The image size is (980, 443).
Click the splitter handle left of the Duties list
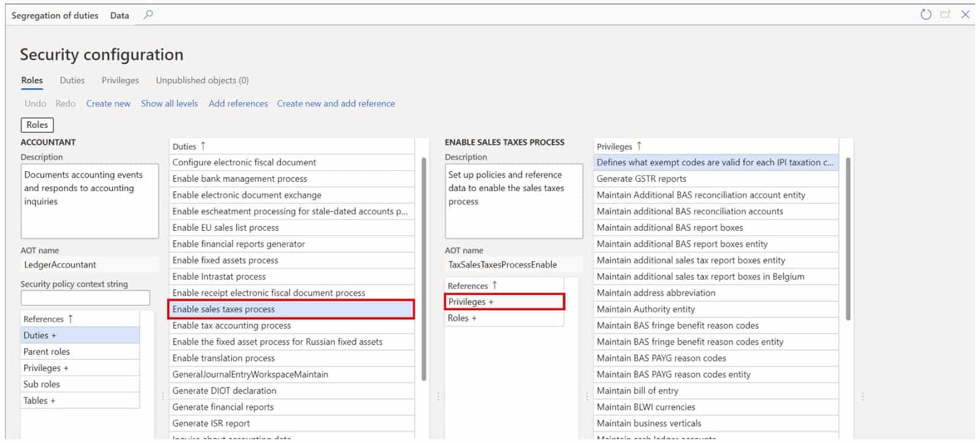162,396
